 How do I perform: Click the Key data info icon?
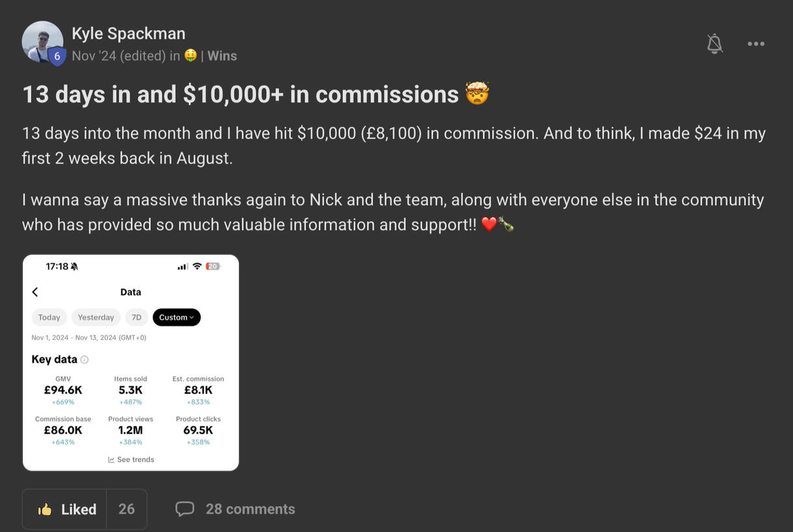click(84, 360)
